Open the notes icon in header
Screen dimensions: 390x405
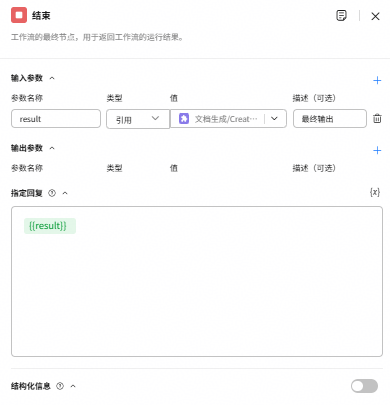341,16
